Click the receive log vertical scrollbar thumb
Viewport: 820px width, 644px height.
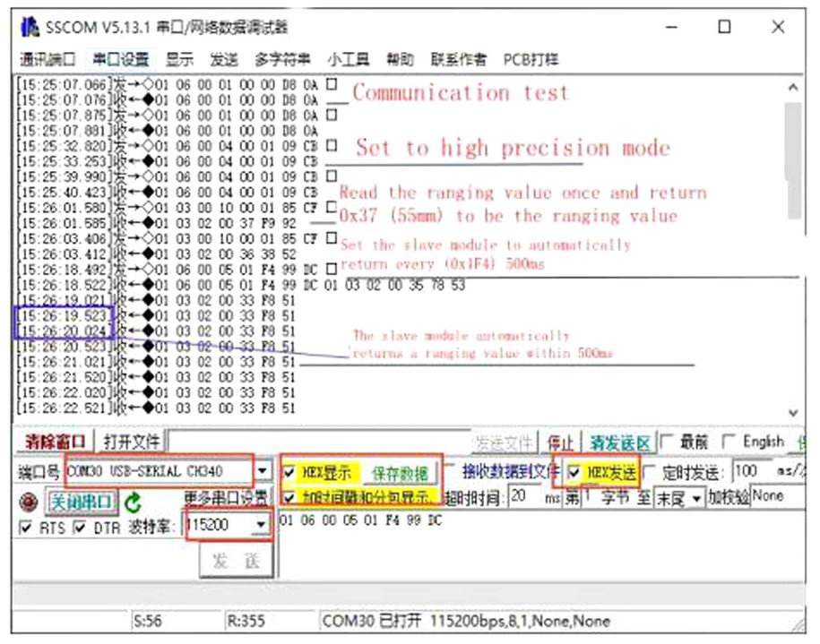click(793, 159)
